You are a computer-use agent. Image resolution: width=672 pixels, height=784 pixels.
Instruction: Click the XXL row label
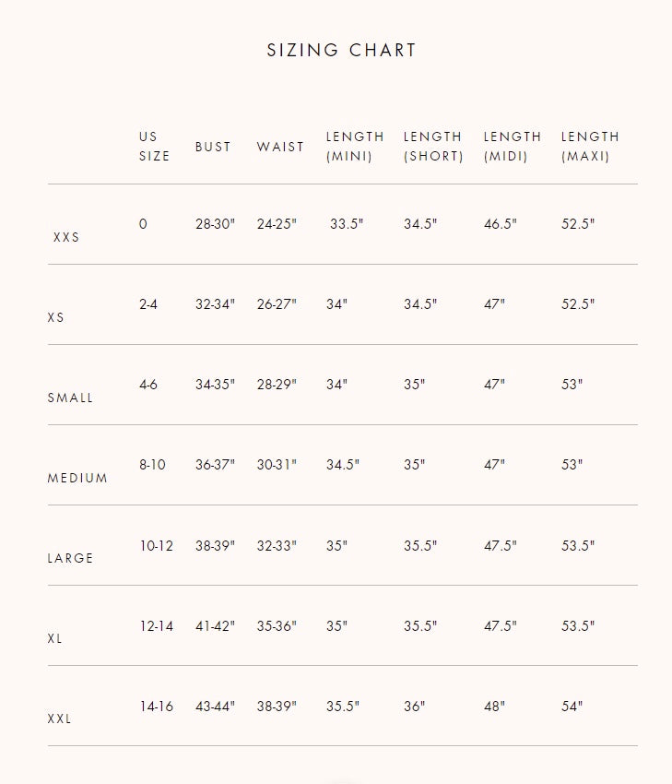59,719
